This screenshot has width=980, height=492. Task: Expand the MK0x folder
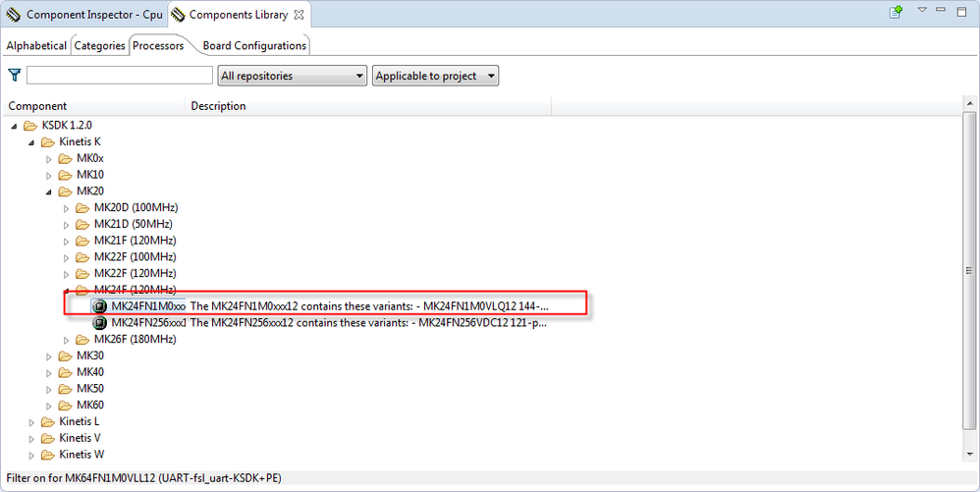(x=49, y=159)
